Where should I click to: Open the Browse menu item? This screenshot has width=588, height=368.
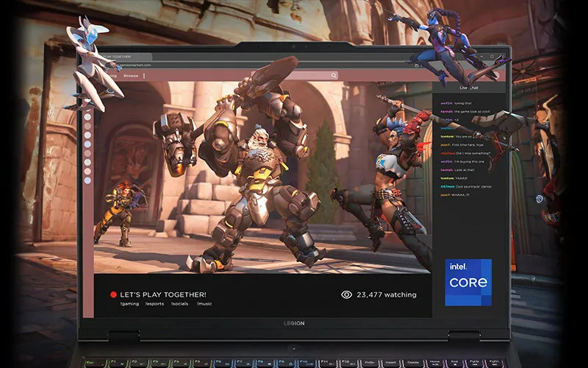[x=131, y=76]
